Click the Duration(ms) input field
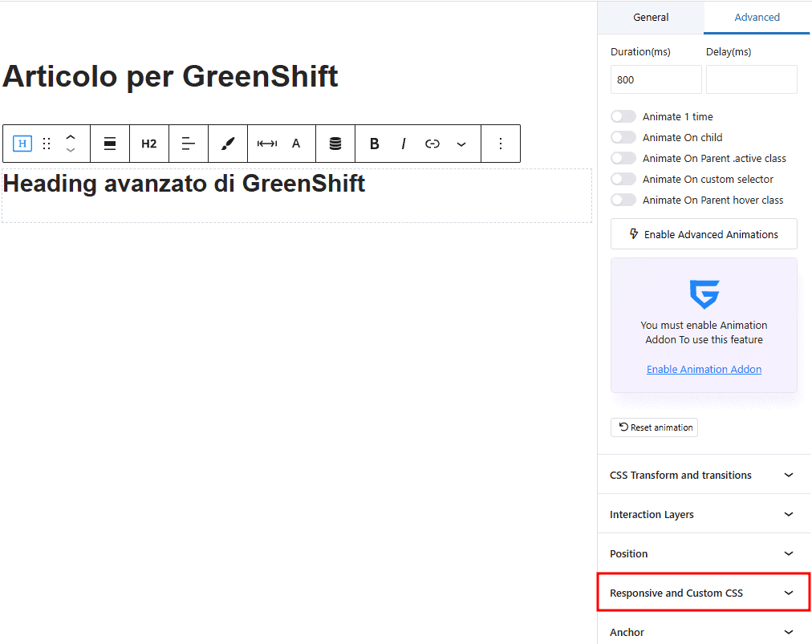 pyautogui.click(x=656, y=79)
